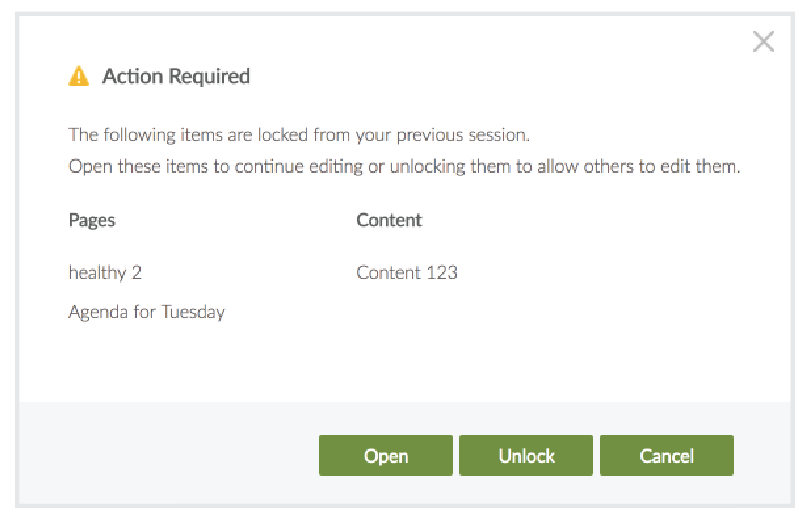Close the dialog with the X icon
812x526 pixels.
763,42
